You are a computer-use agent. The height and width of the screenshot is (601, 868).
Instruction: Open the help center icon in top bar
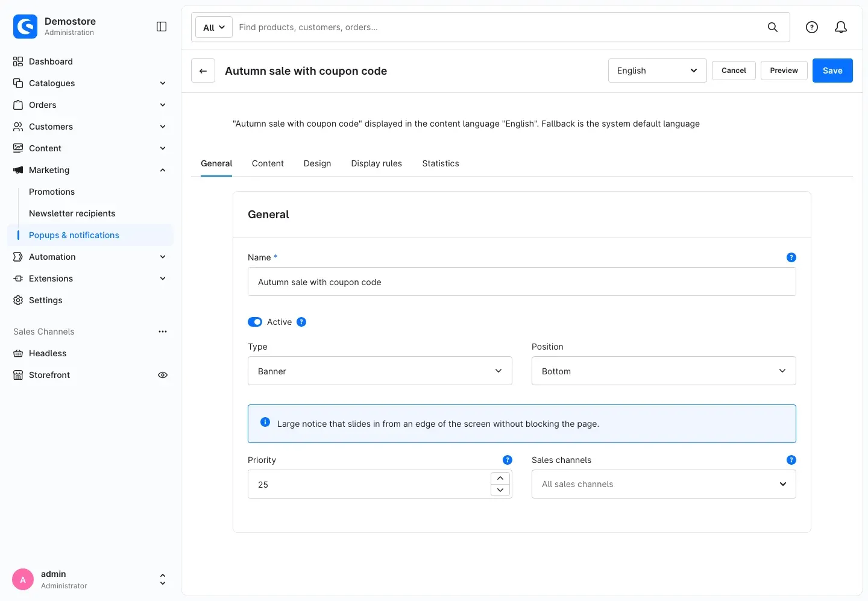click(812, 27)
